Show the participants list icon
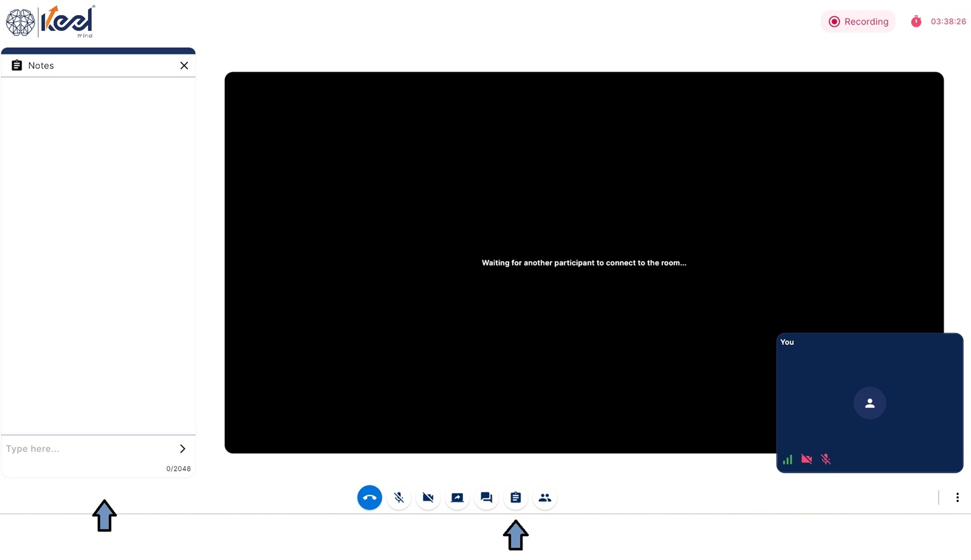This screenshot has height=560, width=971. 545,497
